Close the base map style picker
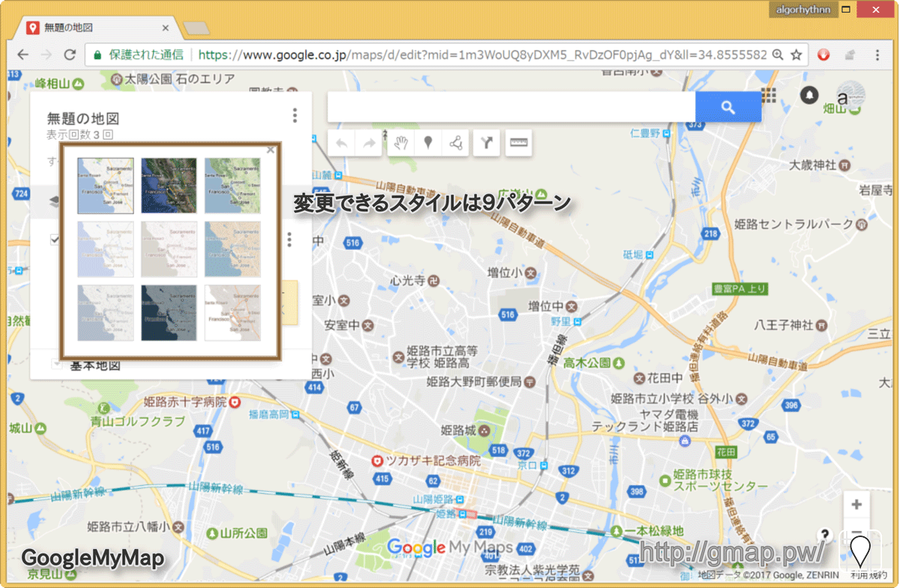 point(270,150)
